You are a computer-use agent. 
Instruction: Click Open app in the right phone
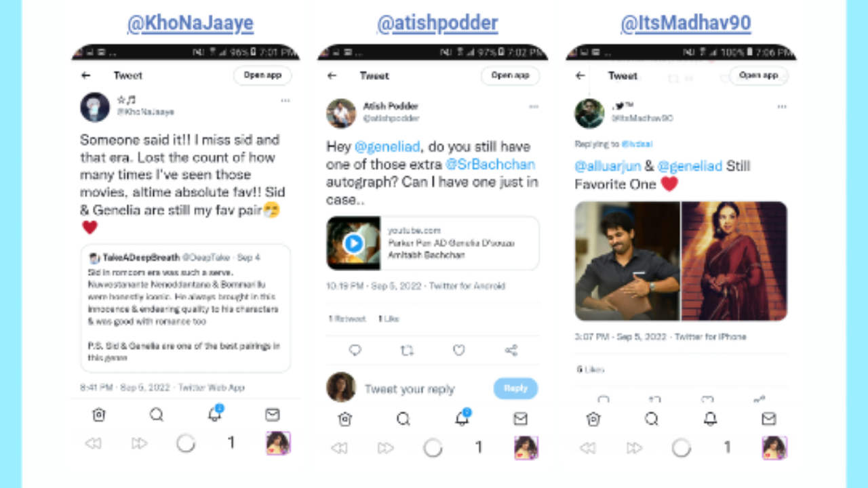coord(759,75)
